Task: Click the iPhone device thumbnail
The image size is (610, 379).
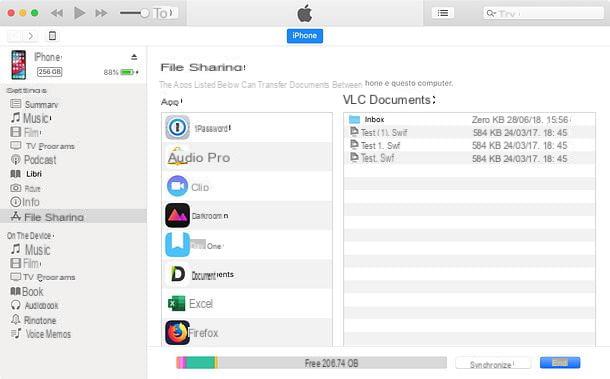Action: pos(18,65)
